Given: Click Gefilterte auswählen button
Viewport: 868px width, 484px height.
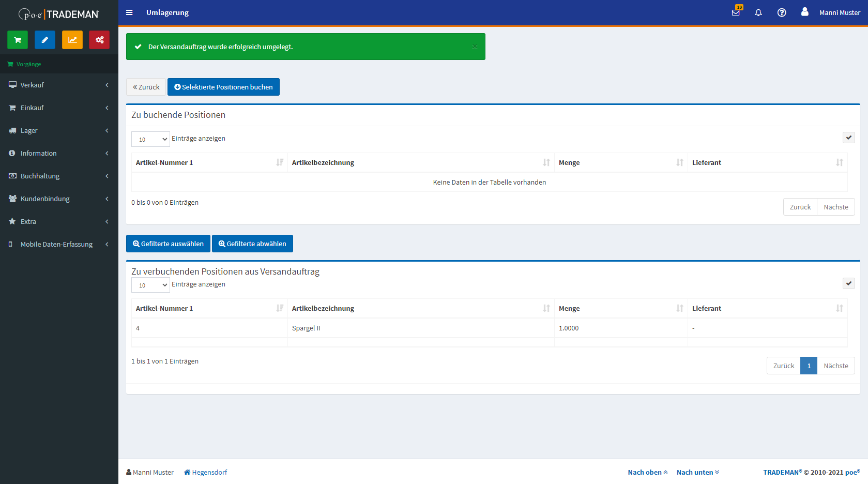Looking at the screenshot, I should [168, 244].
